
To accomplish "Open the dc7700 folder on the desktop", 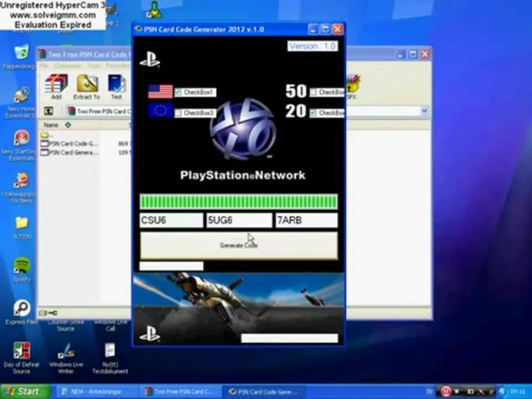I will (x=22, y=223).
